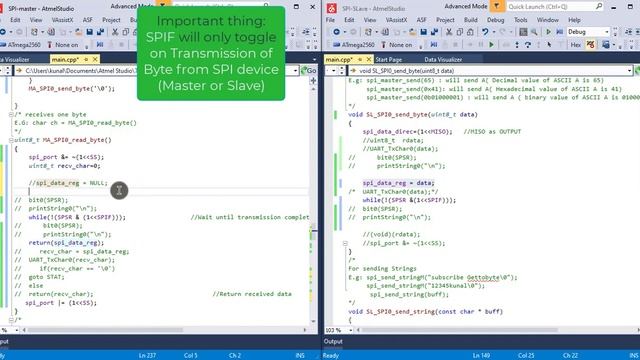
Task: Click the Output panel title in SPI-Slave
Action: [333, 342]
